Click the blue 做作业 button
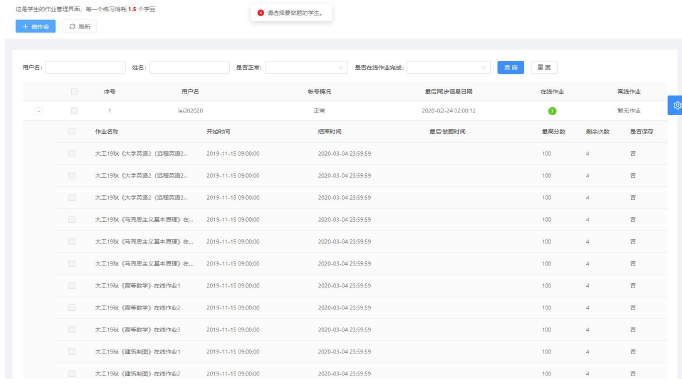682x384 pixels. [36, 27]
